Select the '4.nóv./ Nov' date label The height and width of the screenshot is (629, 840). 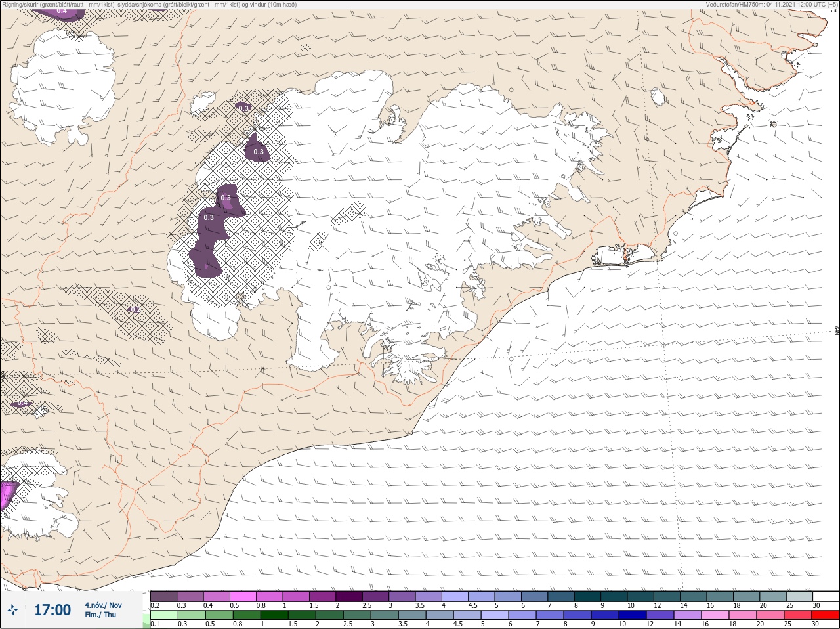click(103, 605)
